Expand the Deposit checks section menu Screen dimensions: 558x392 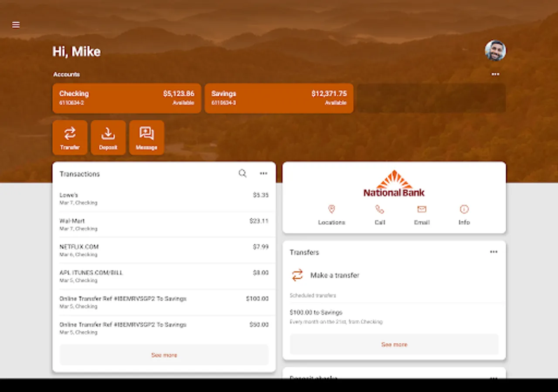(x=493, y=377)
